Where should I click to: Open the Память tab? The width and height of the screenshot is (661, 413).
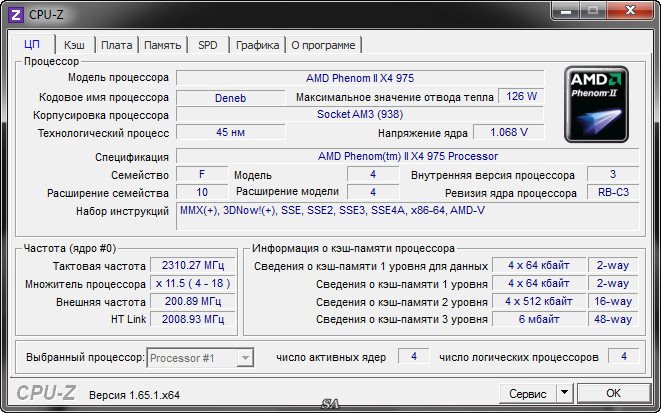pyautogui.click(x=163, y=45)
